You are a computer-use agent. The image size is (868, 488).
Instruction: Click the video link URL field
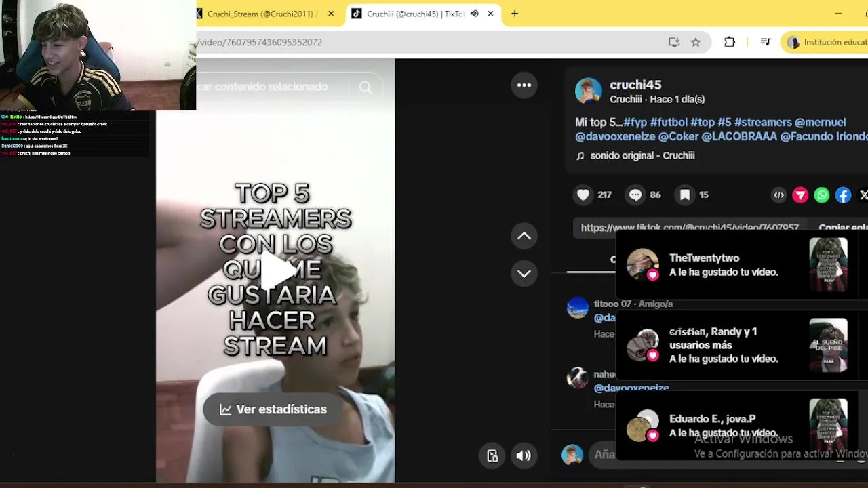(690, 227)
